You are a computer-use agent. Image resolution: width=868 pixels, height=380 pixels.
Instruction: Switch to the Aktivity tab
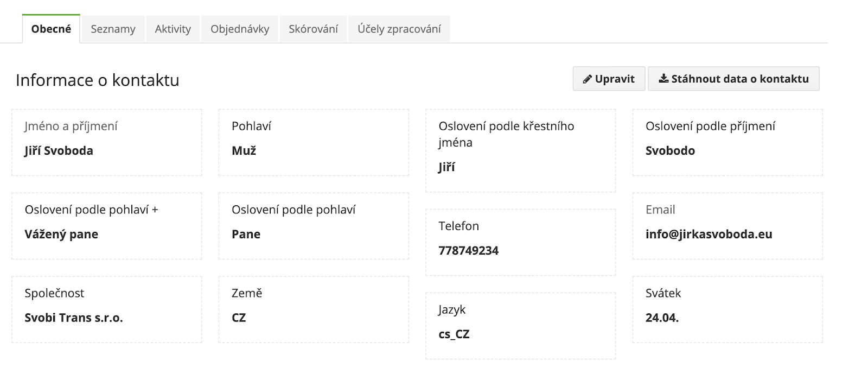click(x=173, y=29)
